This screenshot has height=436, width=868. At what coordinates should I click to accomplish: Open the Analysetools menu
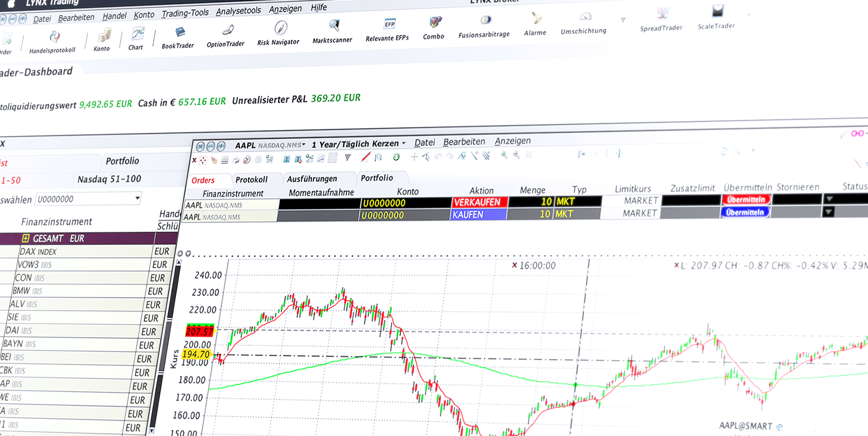tap(239, 11)
